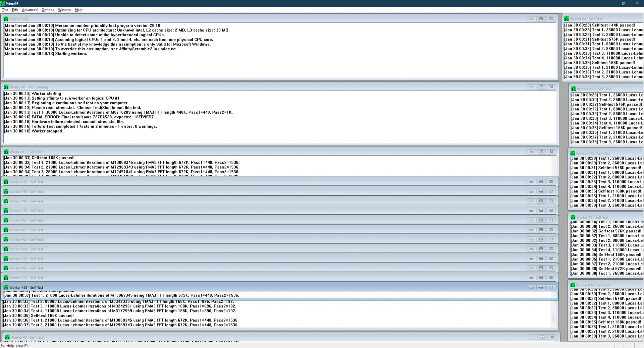Click the Worker #1 window icon

pos(6,87)
